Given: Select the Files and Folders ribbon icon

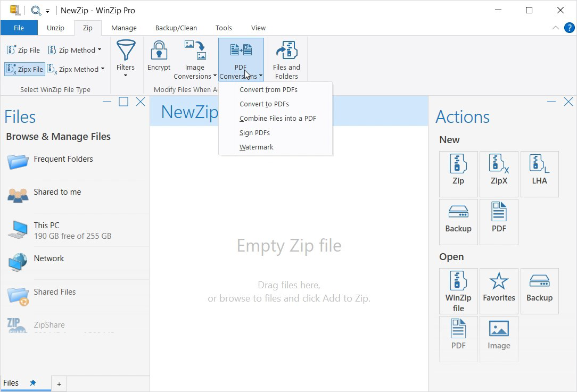Looking at the screenshot, I should pos(286,57).
